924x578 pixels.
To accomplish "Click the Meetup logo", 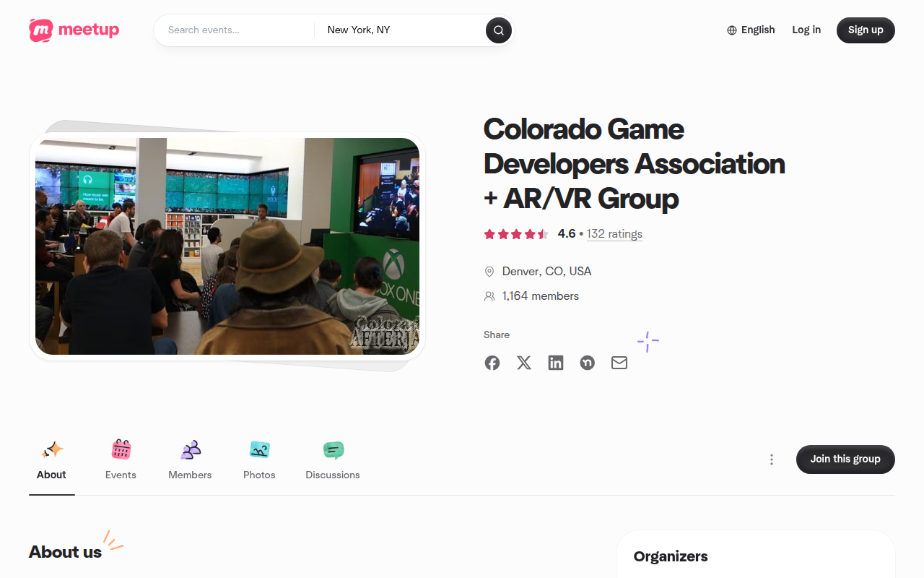I will pyautogui.click(x=74, y=30).
